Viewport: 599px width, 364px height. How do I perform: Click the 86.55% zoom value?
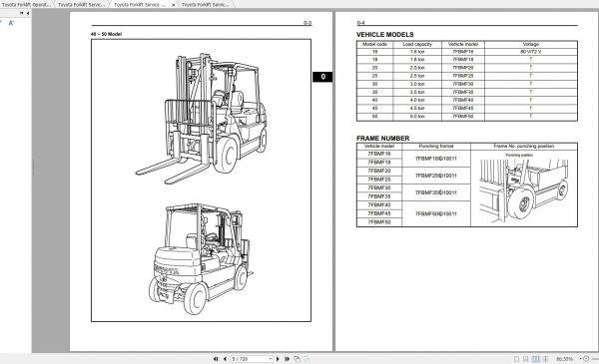[x=565, y=359]
